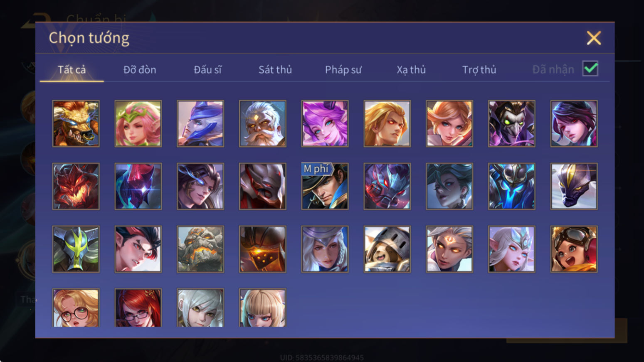Toggle the 'Đã nhận' checkbox
The image size is (644, 362).
(590, 69)
